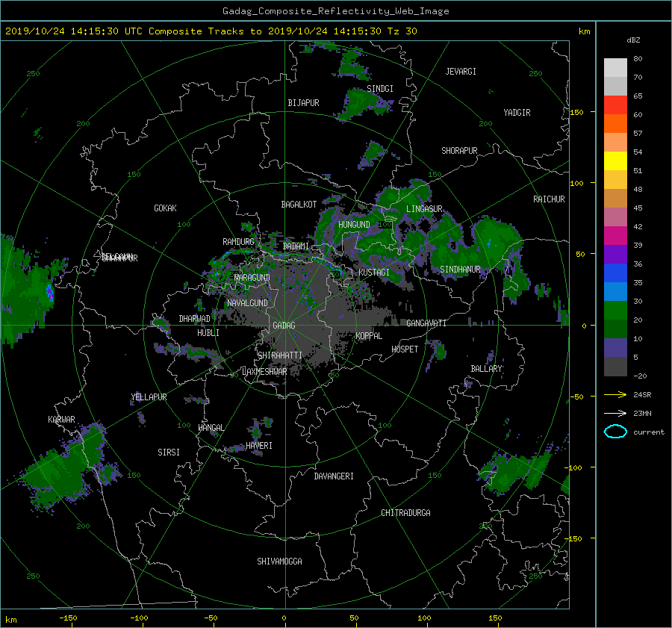Click the NAVALGUND city label

pos(247,303)
